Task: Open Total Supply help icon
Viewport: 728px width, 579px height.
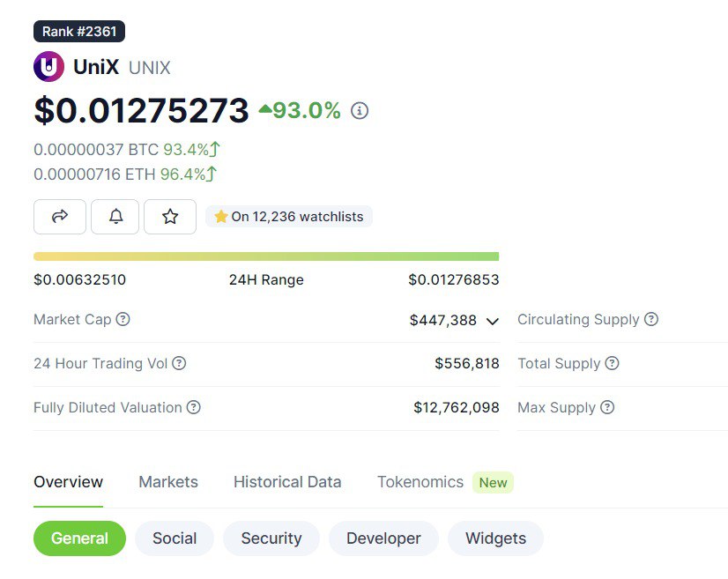Action: pos(612,363)
